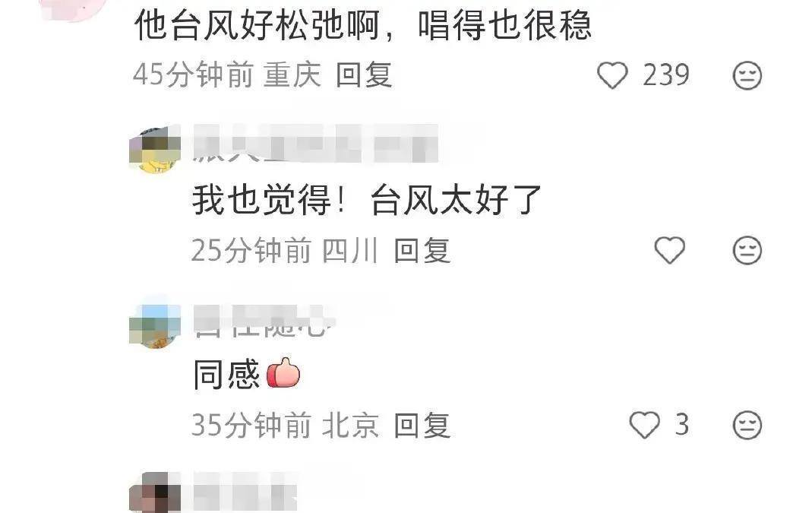Select the comment text 他台风好松弛啊，唱得也很稳
The height and width of the screenshot is (513, 812).
[362, 25]
